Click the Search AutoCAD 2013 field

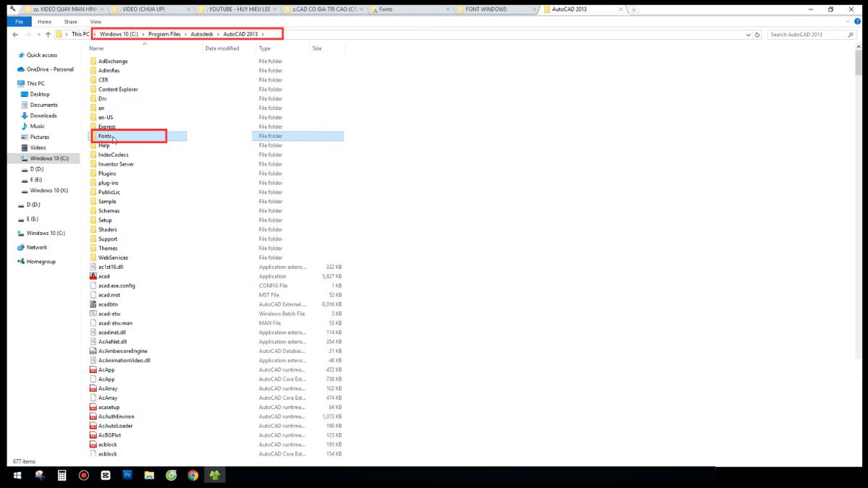point(810,34)
